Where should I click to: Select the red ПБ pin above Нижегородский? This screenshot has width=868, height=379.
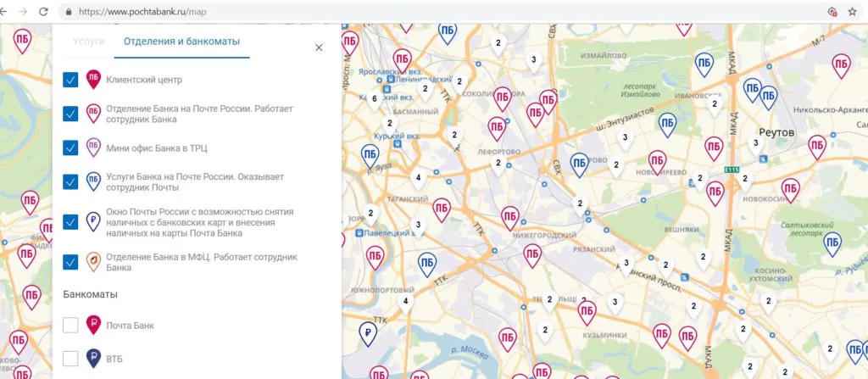[509, 219]
